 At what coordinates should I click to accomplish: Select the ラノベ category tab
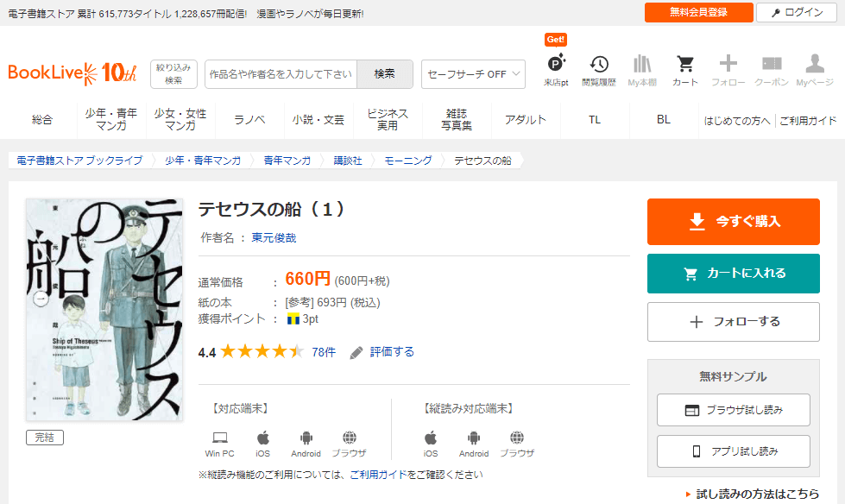249,120
